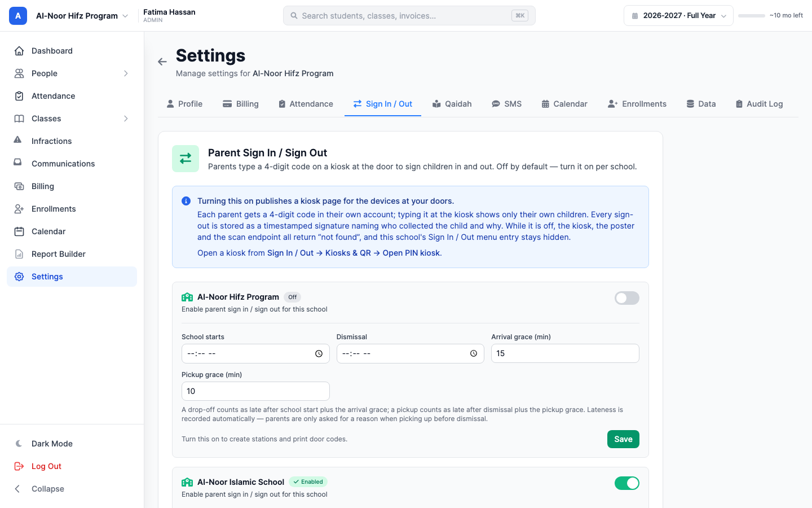The image size is (812, 508).
Task: Click the Log Out icon
Action: pyautogui.click(x=19, y=466)
